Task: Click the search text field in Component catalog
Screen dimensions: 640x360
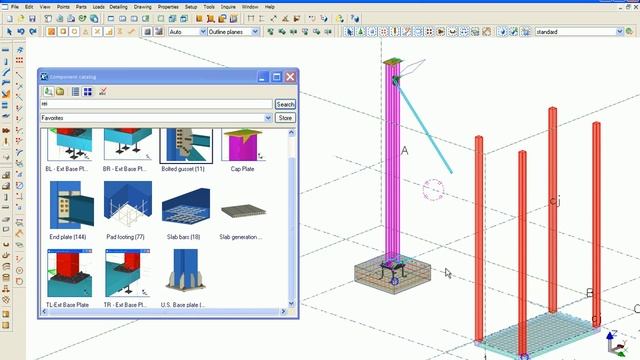Action: (156, 104)
